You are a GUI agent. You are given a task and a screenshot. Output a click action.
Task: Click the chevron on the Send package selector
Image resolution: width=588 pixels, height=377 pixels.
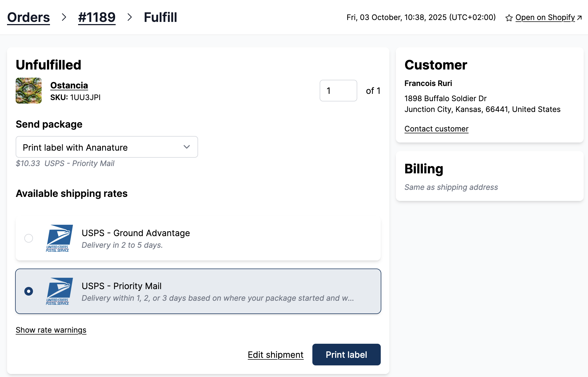[186, 147]
